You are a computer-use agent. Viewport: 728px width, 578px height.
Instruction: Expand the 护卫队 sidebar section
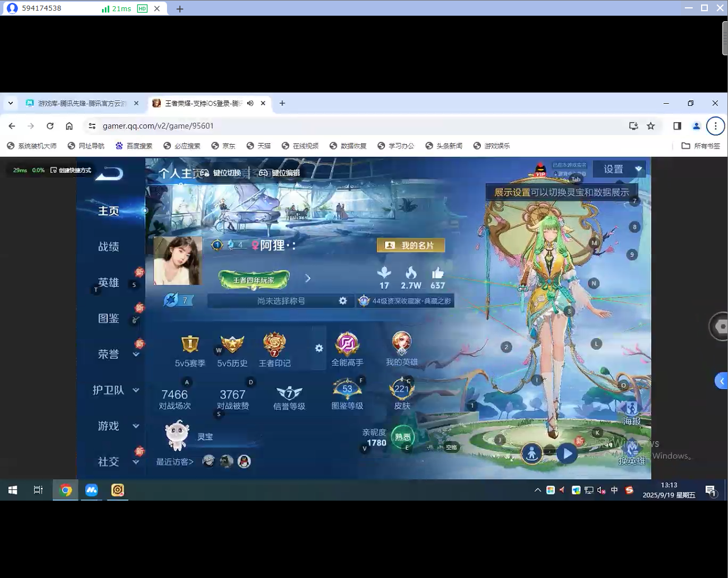(x=136, y=390)
